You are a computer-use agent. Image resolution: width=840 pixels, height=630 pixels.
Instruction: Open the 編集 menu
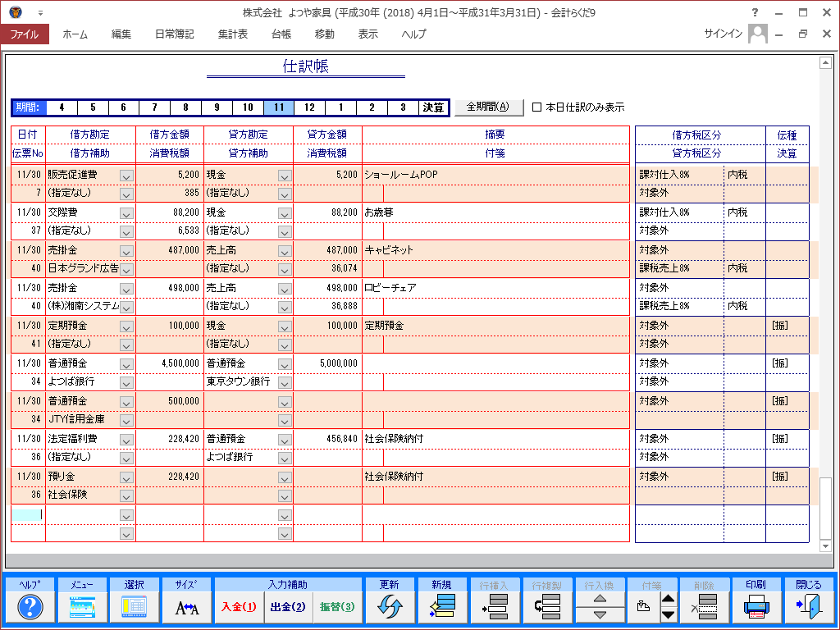click(x=121, y=34)
